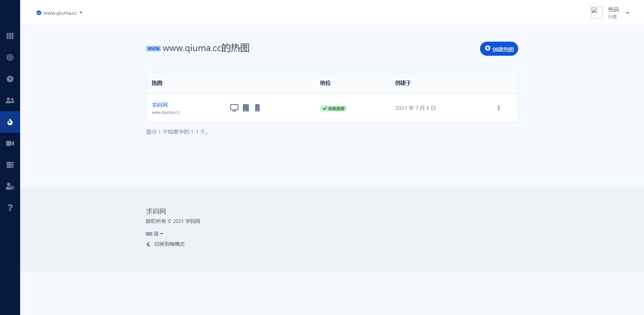644x315 pixels.
Task: Click the 显示 1 个结果中的 1-1 个 text
Action: tap(178, 132)
